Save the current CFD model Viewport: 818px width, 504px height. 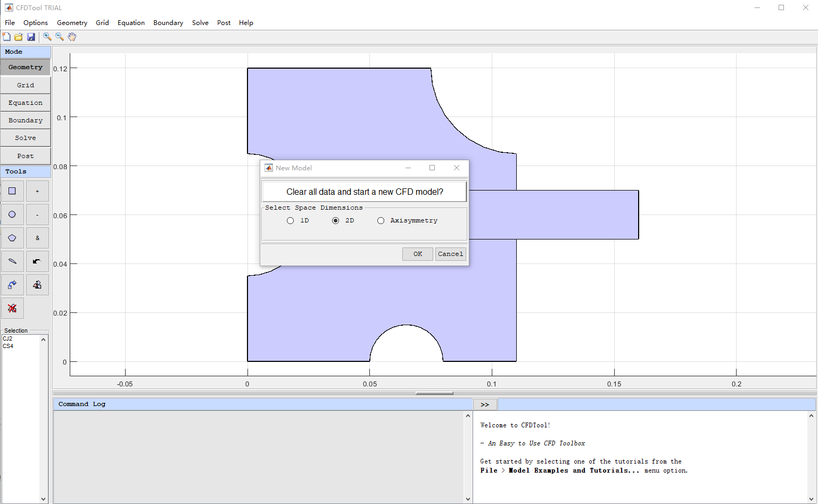coord(31,37)
